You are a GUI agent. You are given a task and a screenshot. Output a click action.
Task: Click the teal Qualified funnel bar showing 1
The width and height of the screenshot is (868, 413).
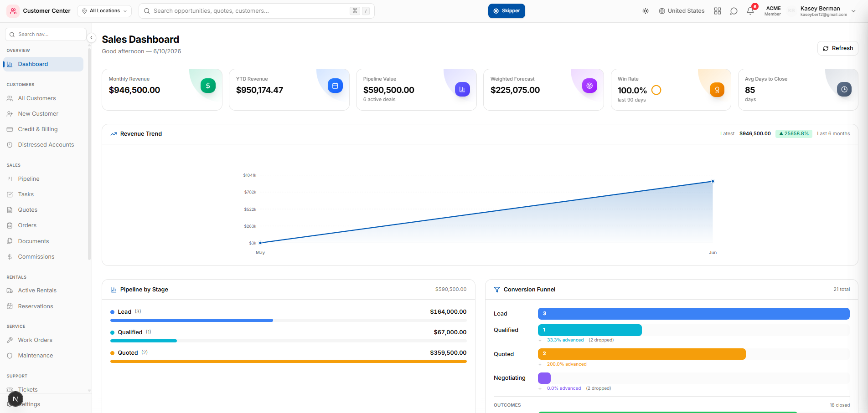pyautogui.click(x=590, y=330)
